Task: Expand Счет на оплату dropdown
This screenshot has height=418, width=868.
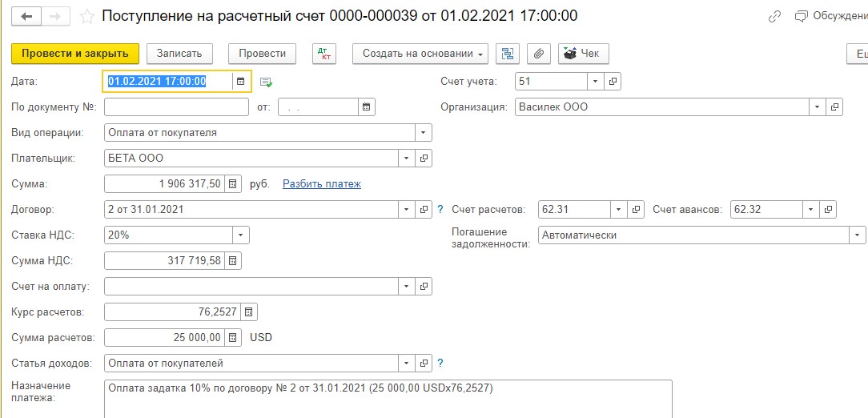Action: [x=407, y=286]
